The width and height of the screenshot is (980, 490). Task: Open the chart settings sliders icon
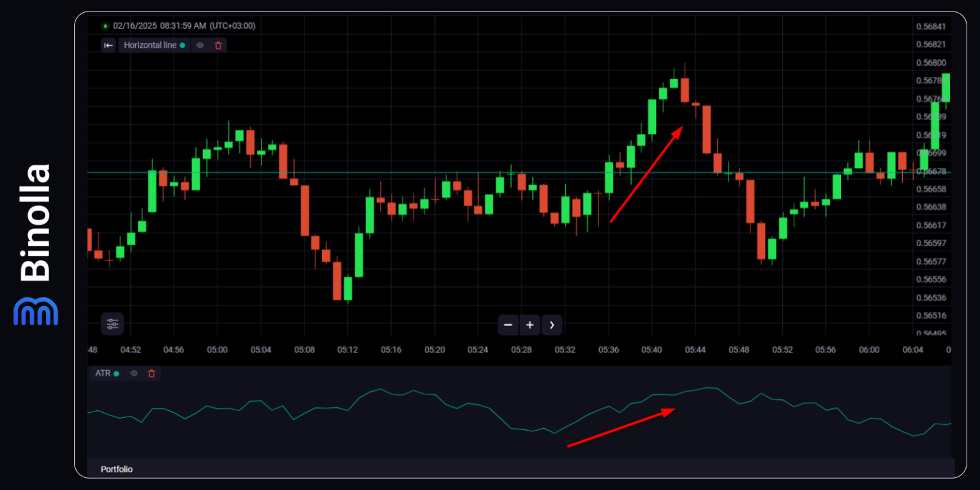coord(112,324)
